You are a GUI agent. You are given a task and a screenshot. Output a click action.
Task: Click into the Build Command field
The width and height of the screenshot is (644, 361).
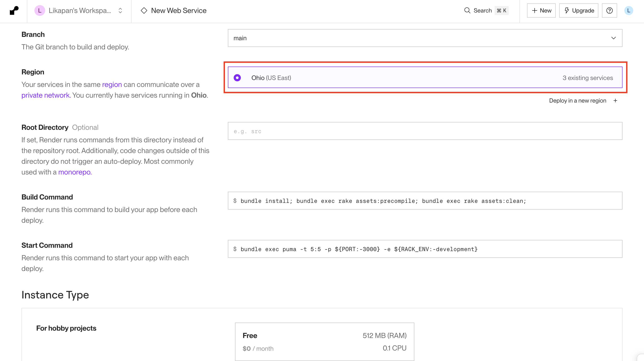[x=425, y=201]
